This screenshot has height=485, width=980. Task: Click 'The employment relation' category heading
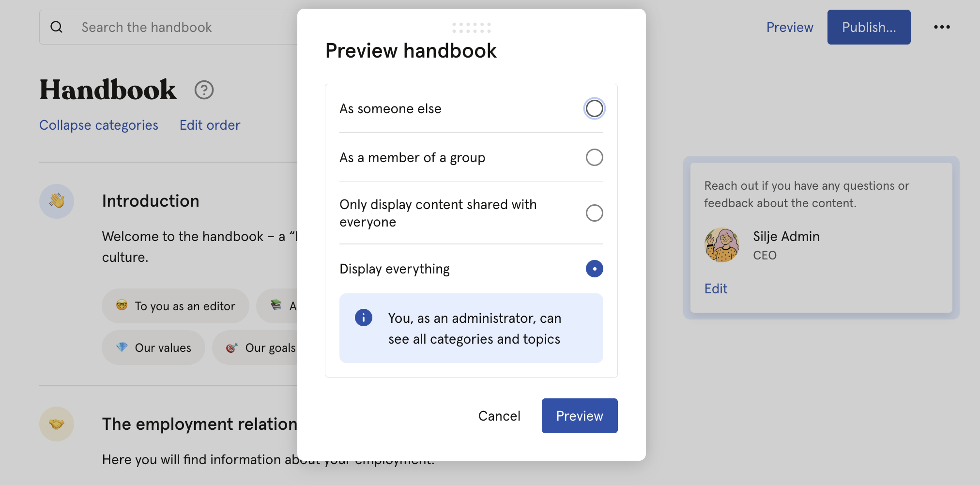[x=199, y=424]
